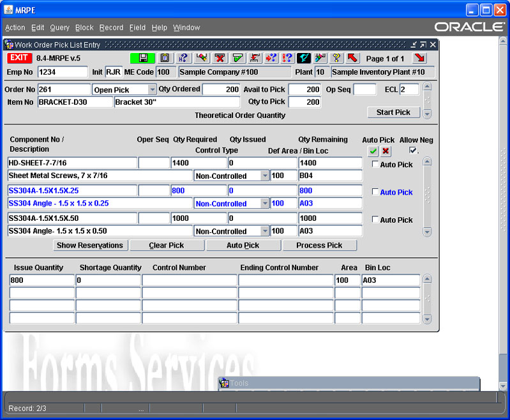Open the Query menu
This screenshot has width=510, height=420.
pyautogui.click(x=59, y=27)
